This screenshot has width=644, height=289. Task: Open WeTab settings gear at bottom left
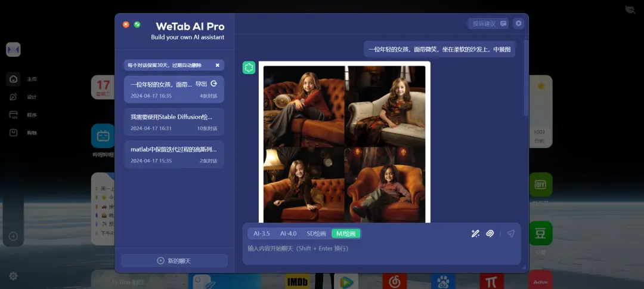pyautogui.click(x=13, y=276)
